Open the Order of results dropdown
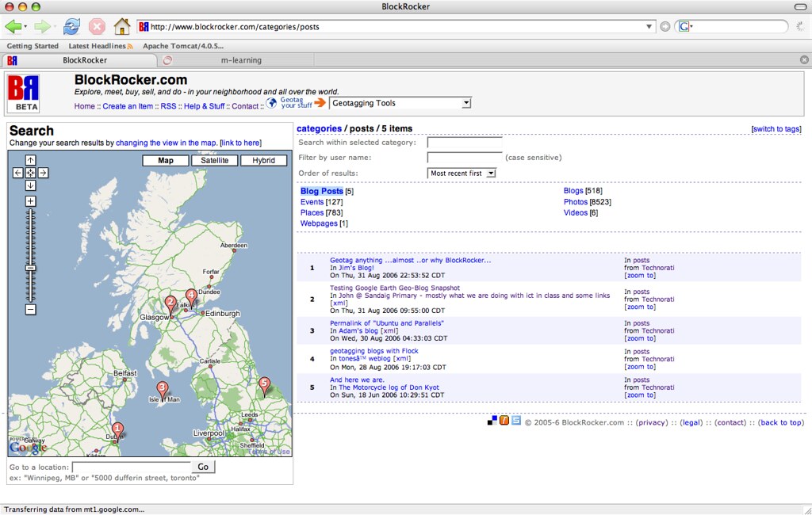This screenshot has width=812, height=515. pyautogui.click(x=462, y=174)
